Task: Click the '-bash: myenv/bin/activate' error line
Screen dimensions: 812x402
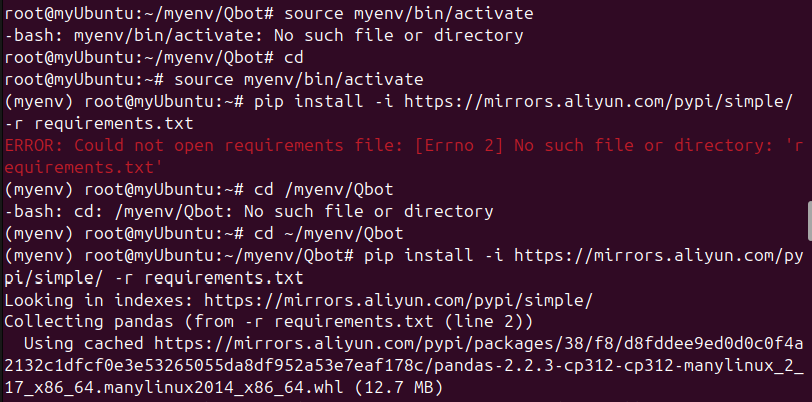Action: (x=264, y=36)
